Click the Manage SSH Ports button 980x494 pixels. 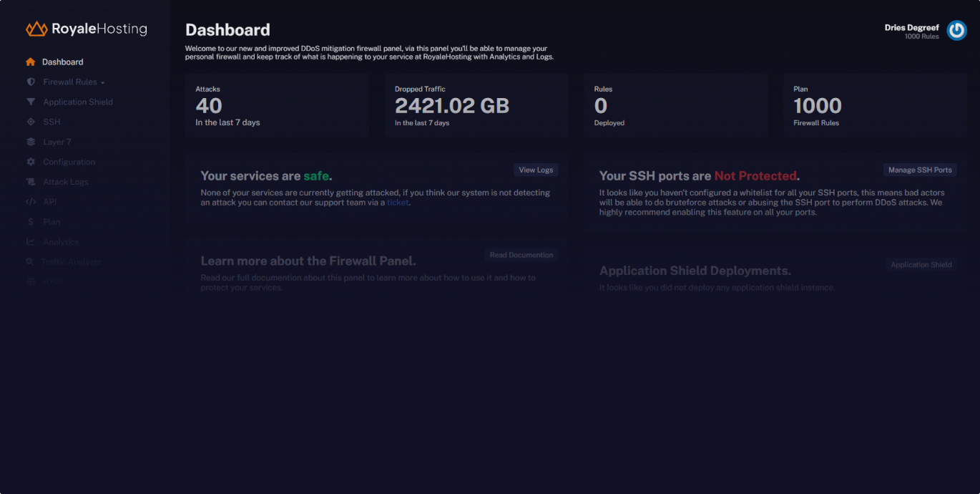920,170
